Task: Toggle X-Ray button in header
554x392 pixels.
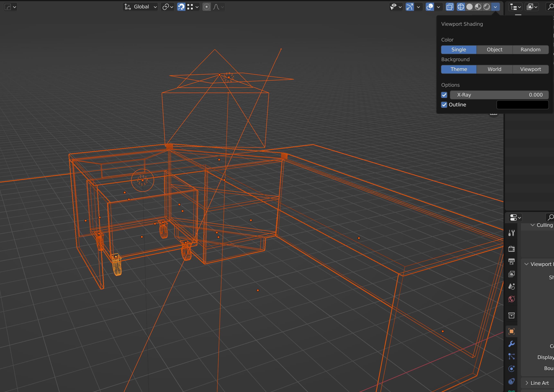Action: [450, 7]
